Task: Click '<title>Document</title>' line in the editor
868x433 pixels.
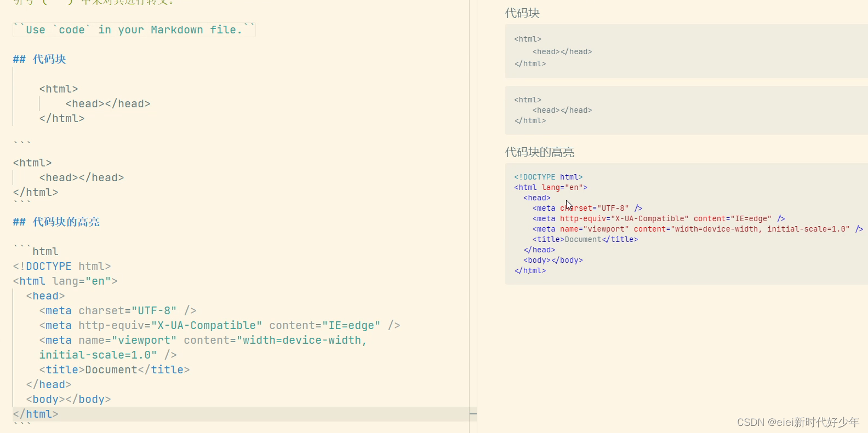Action: point(115,370)
